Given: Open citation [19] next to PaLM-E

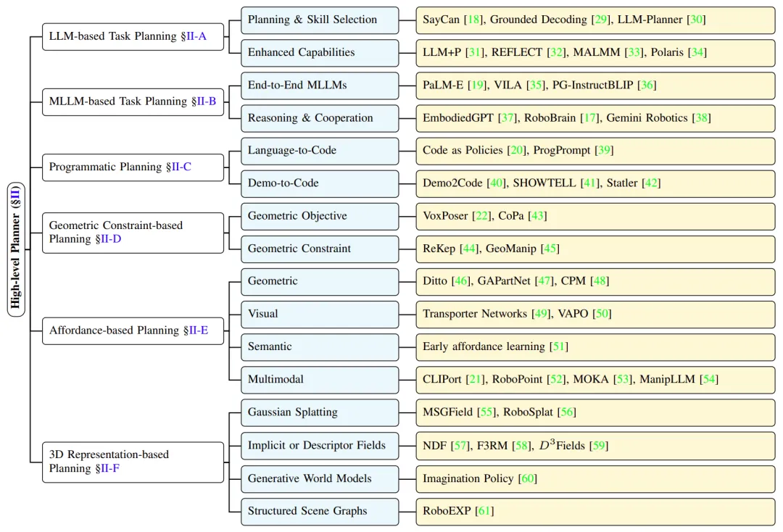Looking at the screenshot, I should click(x=477, y=86).
